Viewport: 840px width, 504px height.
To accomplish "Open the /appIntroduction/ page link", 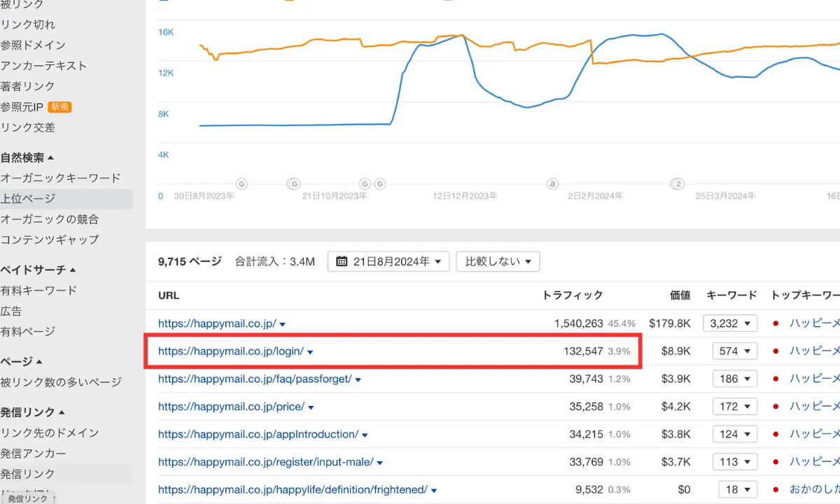I will pyautogui.click(x=258, y=435).
